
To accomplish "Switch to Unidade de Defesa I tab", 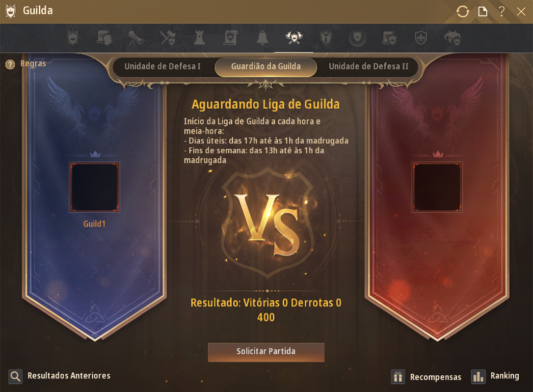I will point(163,66).
